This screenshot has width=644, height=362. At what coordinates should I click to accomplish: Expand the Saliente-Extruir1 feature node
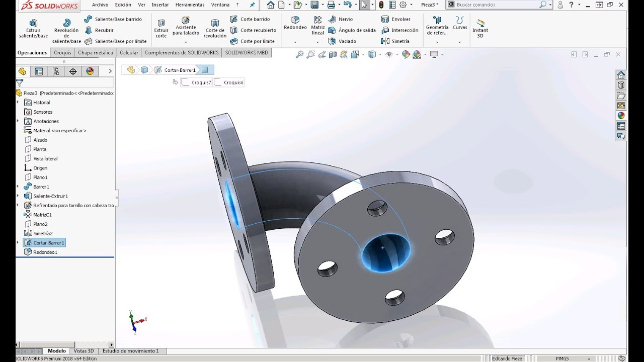click(x=18, y=196)
